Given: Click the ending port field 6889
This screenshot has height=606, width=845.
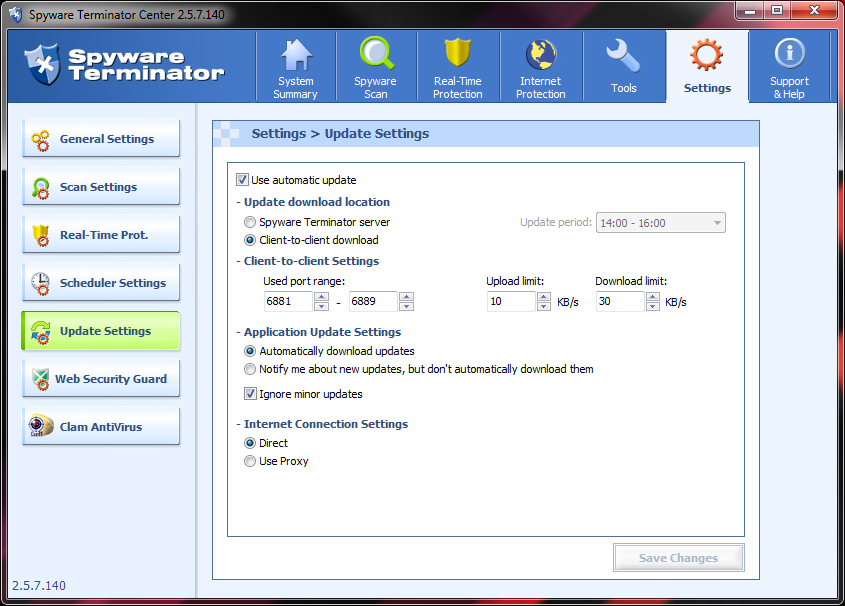Looking at the screenshot, I should (x=373, y=301).
